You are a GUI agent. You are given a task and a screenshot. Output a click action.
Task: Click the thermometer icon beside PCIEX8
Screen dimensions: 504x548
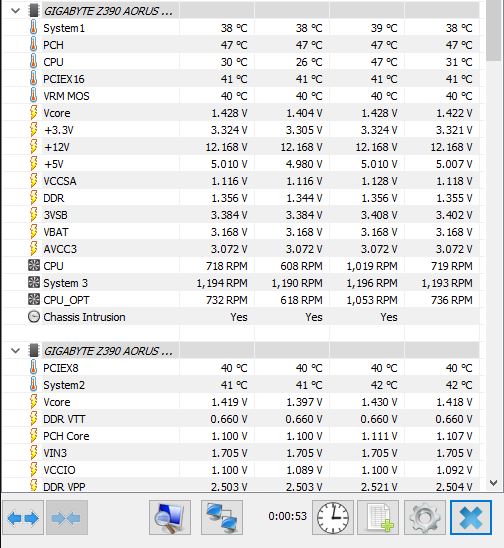coord(34,368)
